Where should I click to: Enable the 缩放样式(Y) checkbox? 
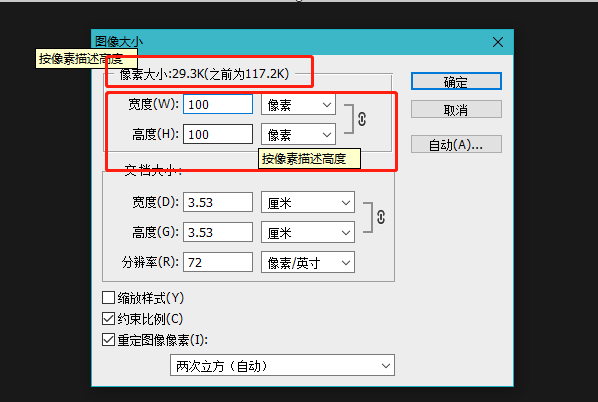click(108, 297)
